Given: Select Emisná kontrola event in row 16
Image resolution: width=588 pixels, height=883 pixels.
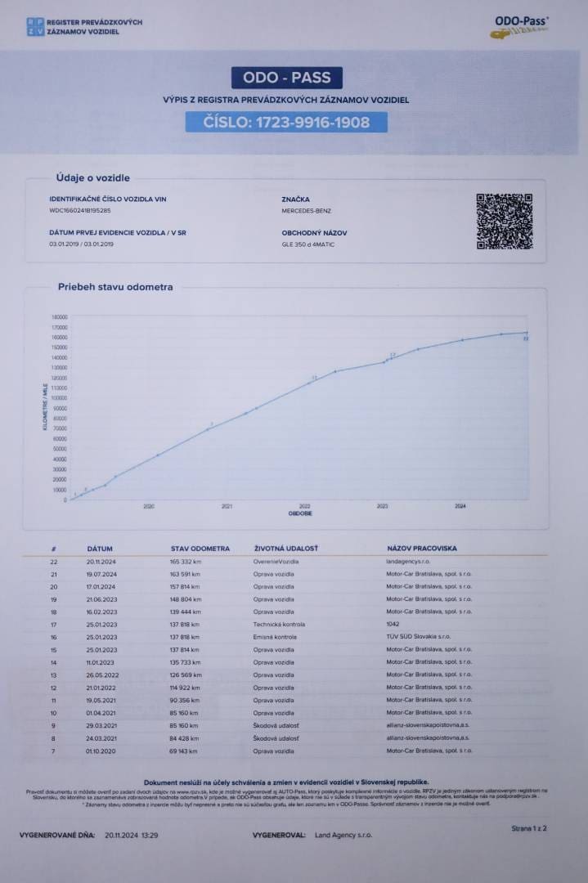Looking at the screenshot, I should [275, 637].
